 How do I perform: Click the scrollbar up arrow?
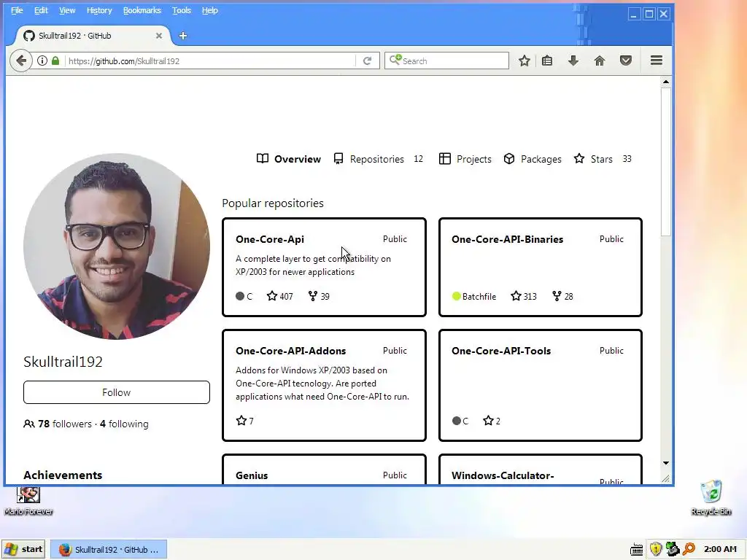666,82
